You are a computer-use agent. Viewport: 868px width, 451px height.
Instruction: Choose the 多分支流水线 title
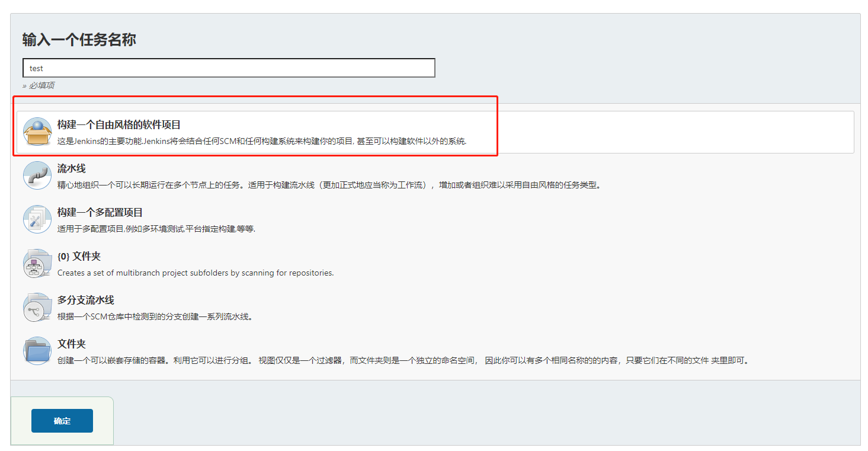[x=86, y=300]
